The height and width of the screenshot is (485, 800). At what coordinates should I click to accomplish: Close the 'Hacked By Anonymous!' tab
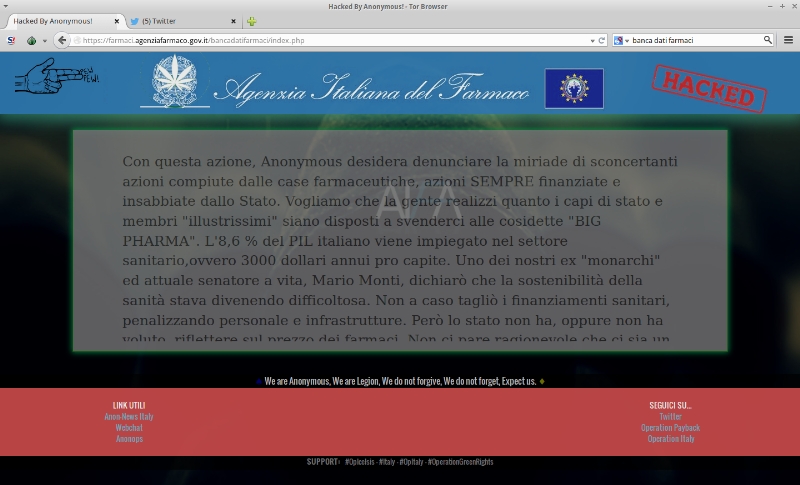pos(116,21)
